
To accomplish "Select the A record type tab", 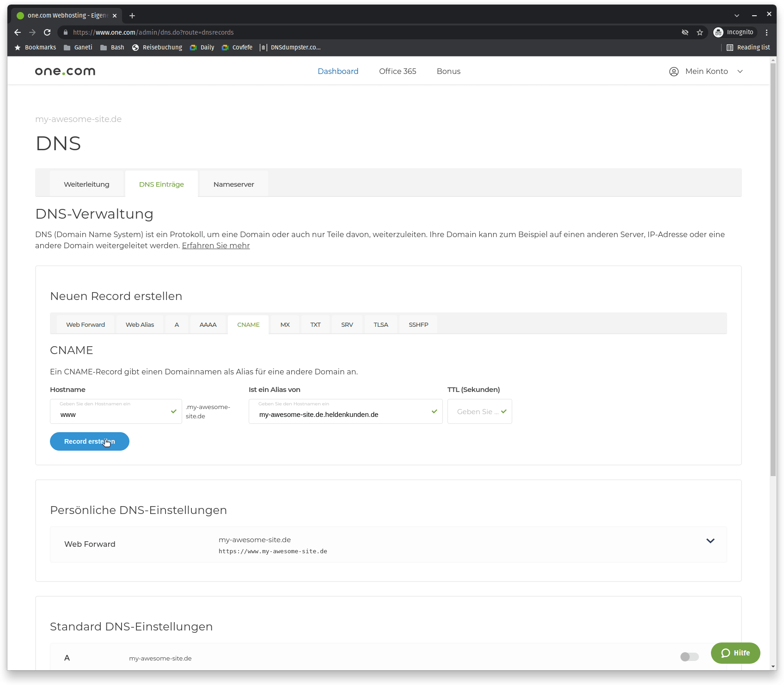I will 177,324.
